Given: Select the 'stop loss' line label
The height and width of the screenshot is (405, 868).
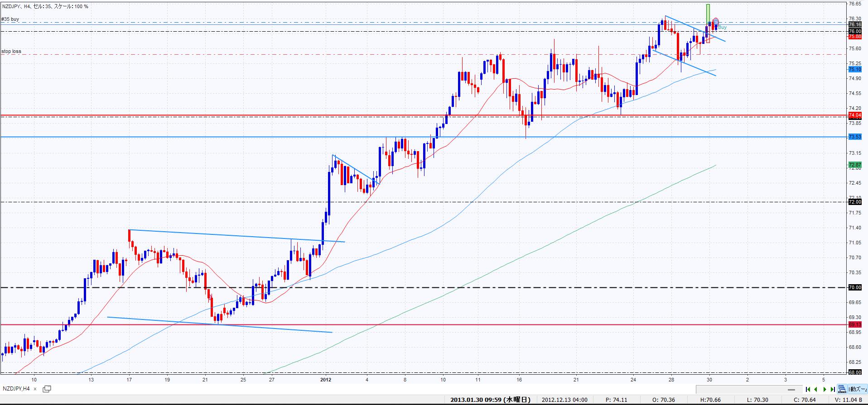Looking at the screenshot, I should pos(11,52).
